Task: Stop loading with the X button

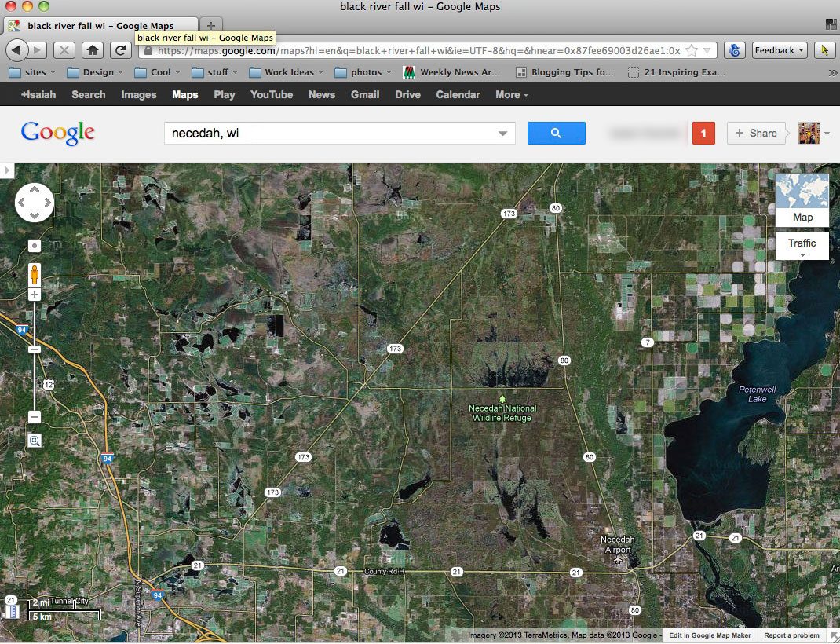Action: coord(64,50)
